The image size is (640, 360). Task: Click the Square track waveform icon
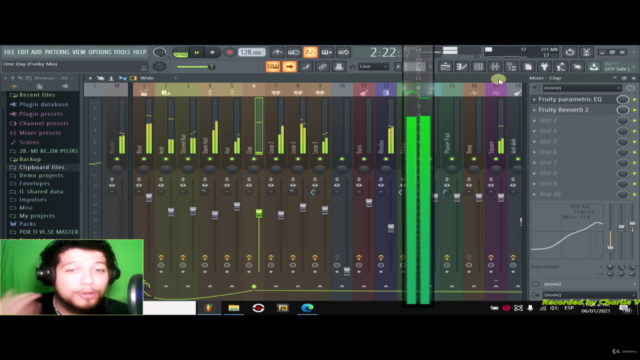tap(496, 93)
